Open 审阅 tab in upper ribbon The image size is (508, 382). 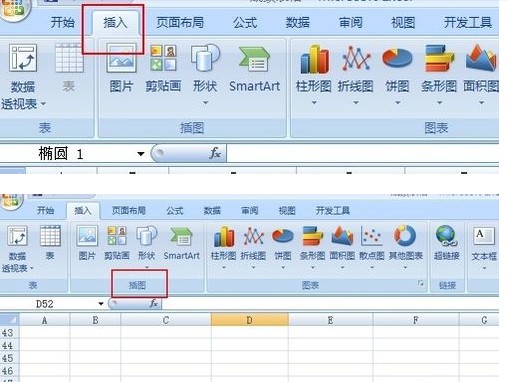click(350, 22)
